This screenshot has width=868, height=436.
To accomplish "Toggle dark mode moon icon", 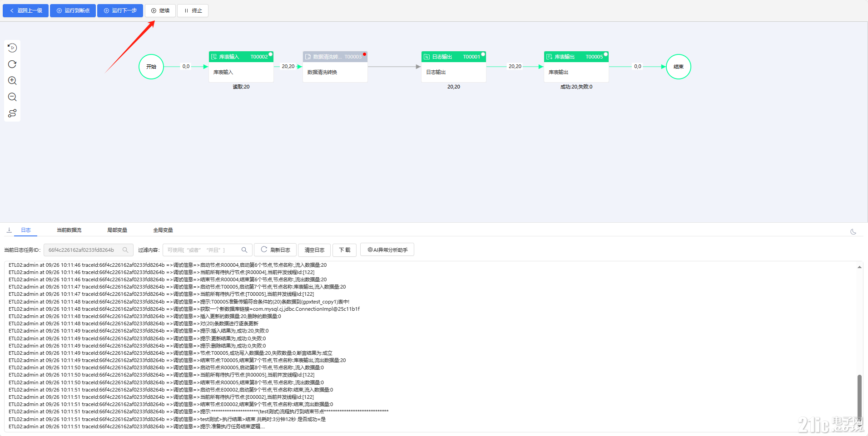I will click(x=853, y=231).
